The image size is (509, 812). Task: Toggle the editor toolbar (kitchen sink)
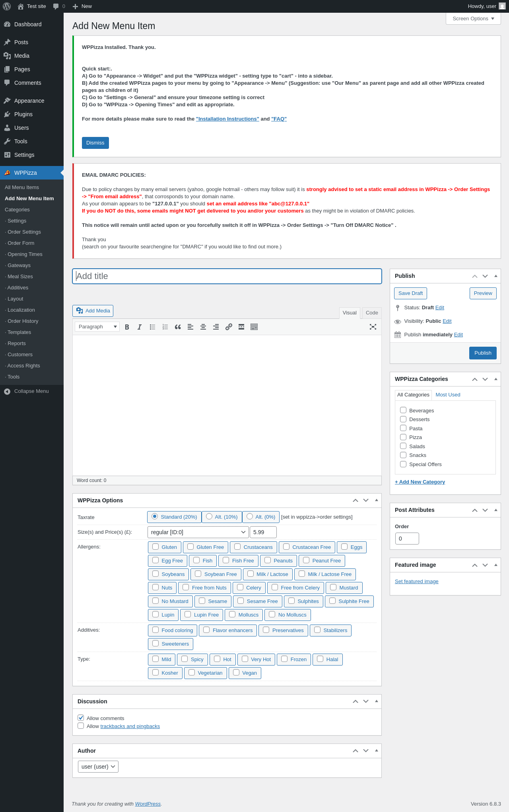[x=254, y=327]
